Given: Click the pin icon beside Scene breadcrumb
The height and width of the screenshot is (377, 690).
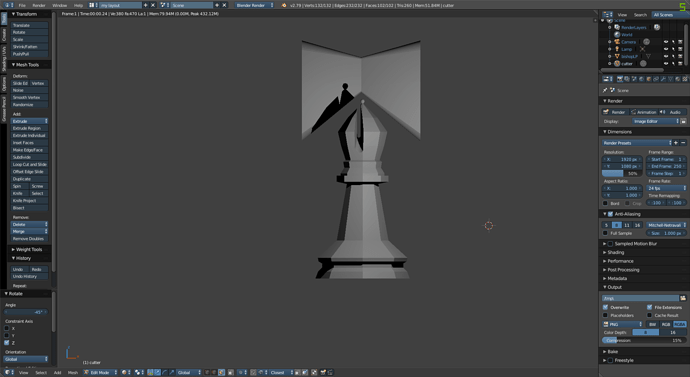Looking at the screenshot, I should pos(605,90).
